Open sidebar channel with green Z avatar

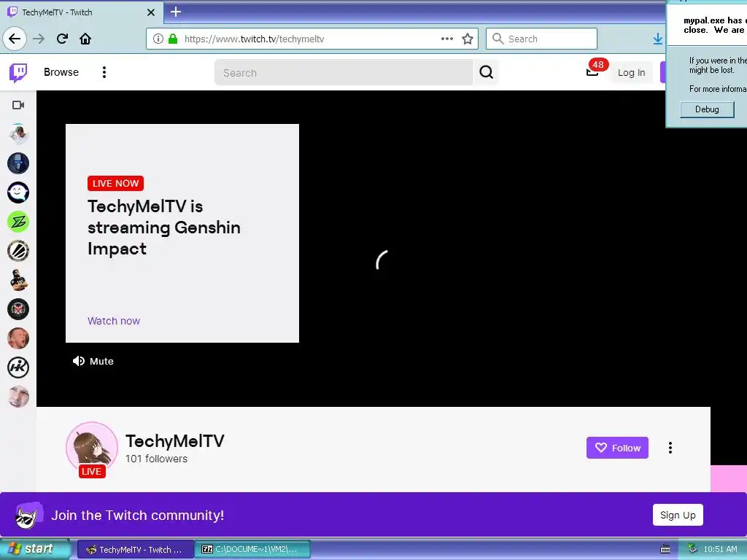coord(18,222)
